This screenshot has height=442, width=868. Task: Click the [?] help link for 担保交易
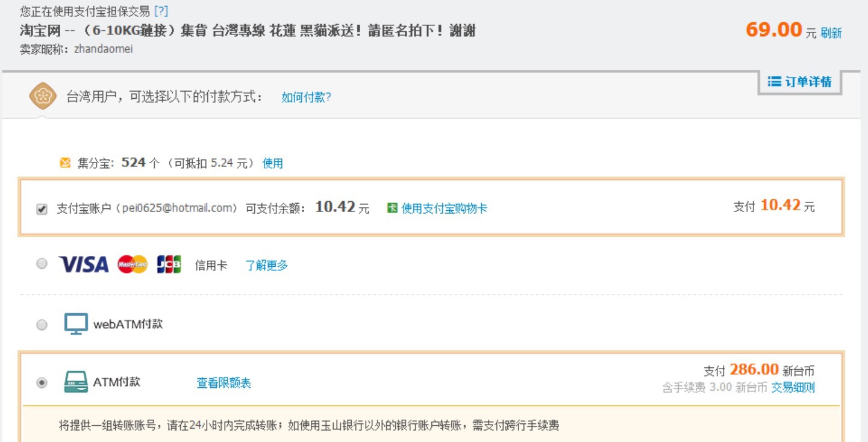(161, 11)
